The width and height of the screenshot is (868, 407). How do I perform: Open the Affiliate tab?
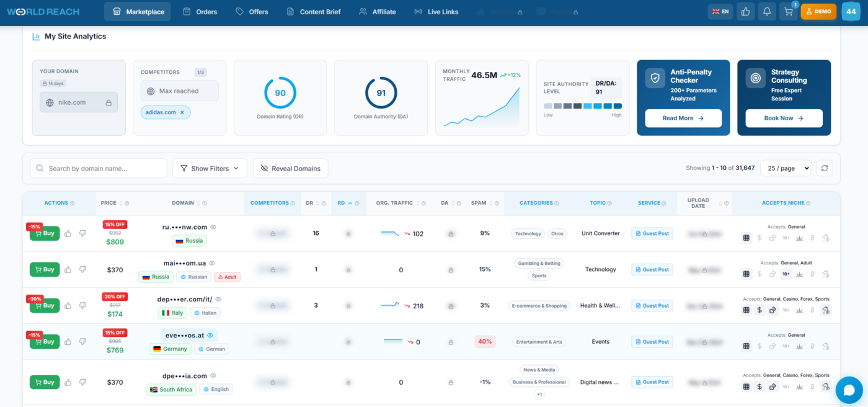pyautogui.click(x=377, y=12)
